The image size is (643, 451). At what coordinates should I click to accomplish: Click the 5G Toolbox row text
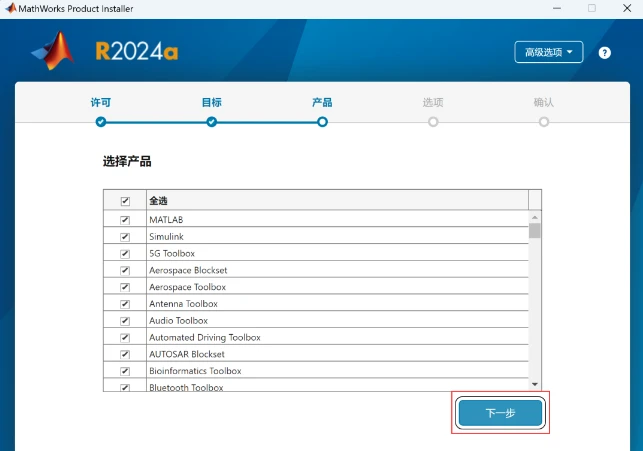pyautogui.click(x=172, y=253)
